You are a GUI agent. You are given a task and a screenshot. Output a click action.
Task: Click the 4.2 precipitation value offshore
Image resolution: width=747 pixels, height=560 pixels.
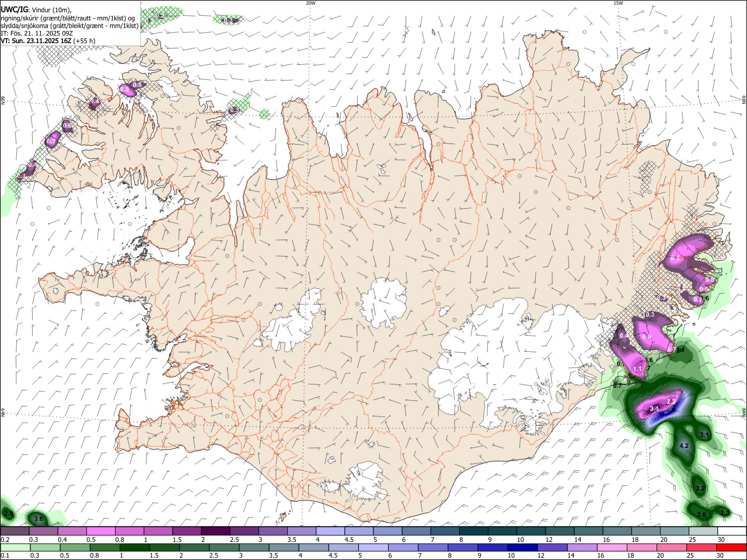tap(685, 446)
